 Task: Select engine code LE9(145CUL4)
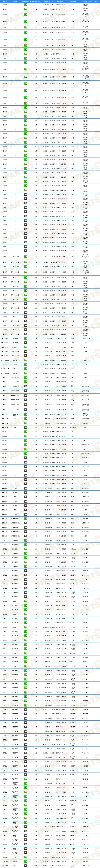point(85,338)
